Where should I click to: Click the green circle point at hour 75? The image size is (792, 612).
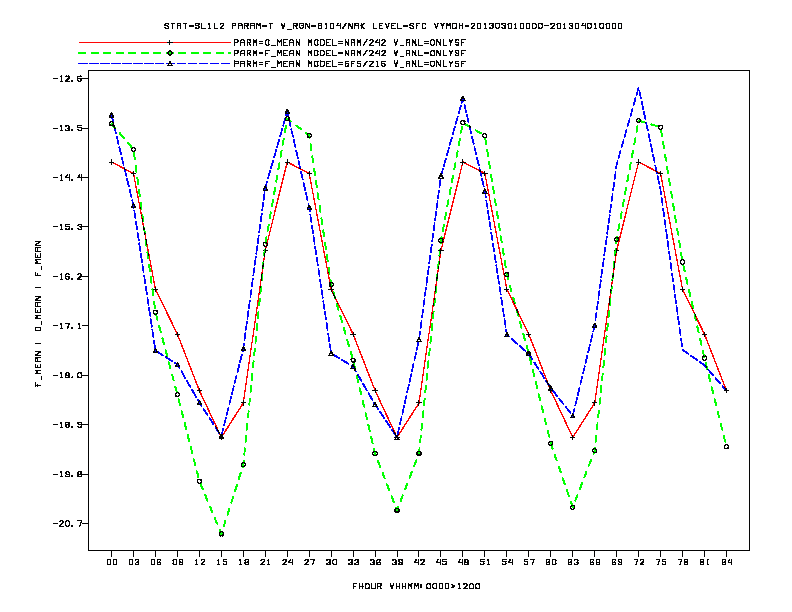661,127
